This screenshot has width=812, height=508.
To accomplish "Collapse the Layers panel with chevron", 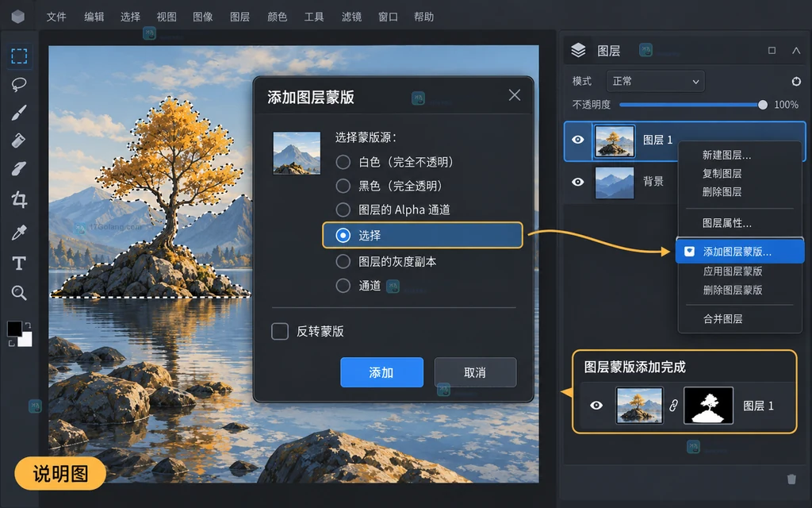I will tap(796, 50).
